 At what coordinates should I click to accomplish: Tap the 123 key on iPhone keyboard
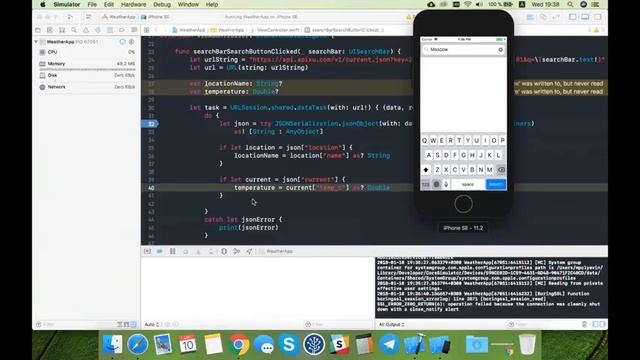426,184
